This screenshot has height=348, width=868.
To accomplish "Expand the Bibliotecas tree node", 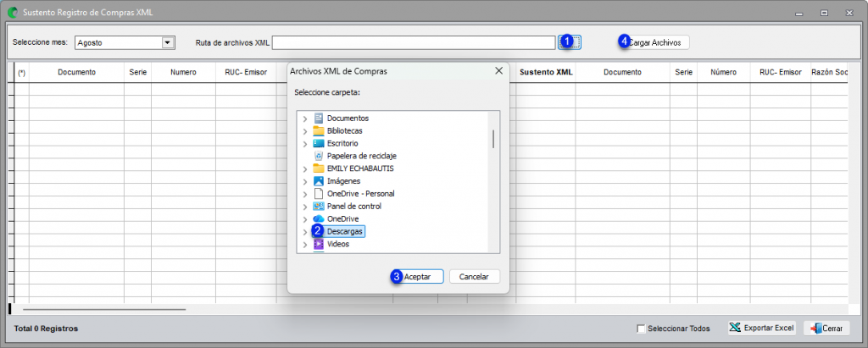I will pyautogui.click(x=304, y=131).
